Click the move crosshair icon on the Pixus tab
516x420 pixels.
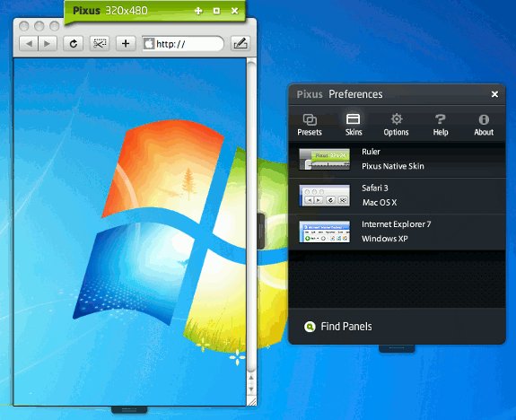click(198, 11)
